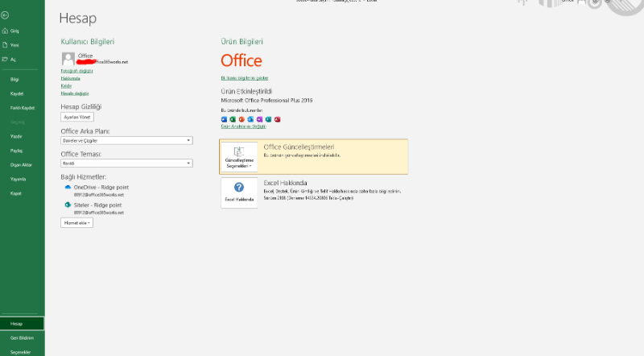The width and height of the screenshot is (644, 356).
Task: Choose Farklı Kaydet
Action: [x=23, y=108]
